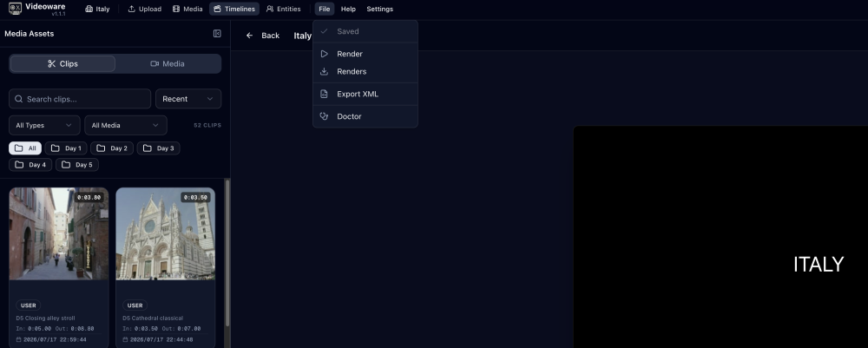Filter clips by Day 2 folder
Viewport: 868px width, 348px height.
tap(112, 148)
